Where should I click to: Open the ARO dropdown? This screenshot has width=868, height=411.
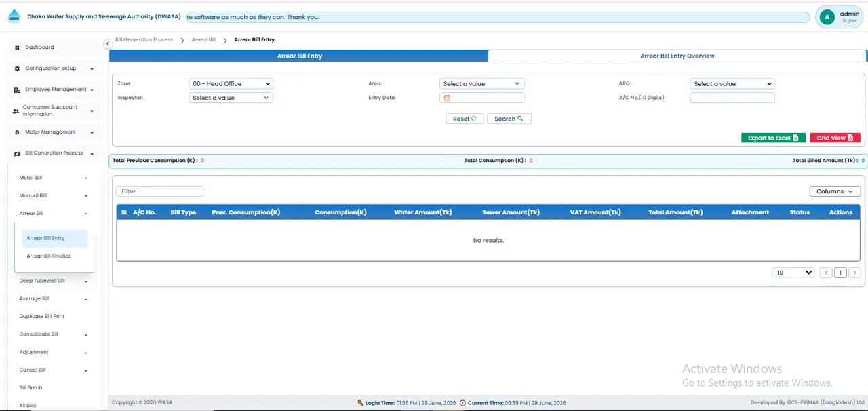pos(732,84)
